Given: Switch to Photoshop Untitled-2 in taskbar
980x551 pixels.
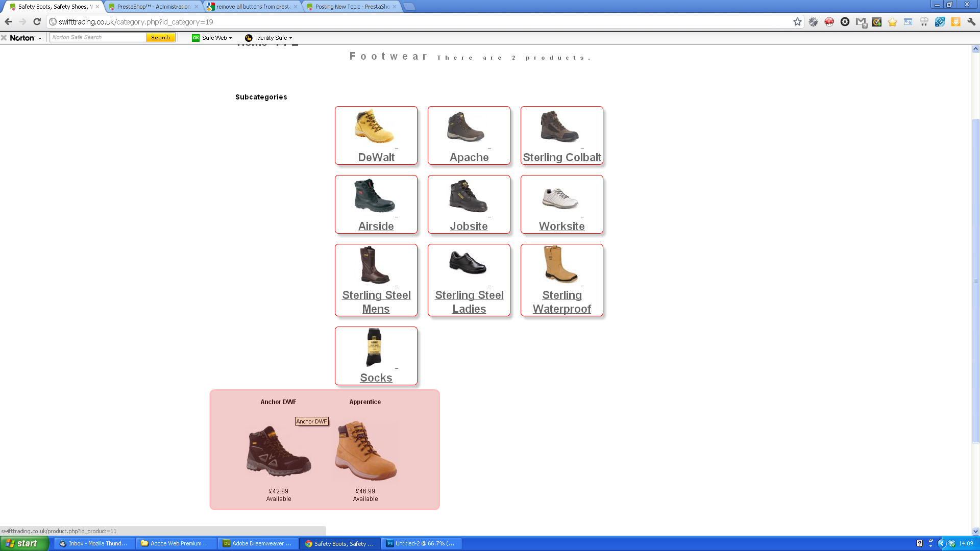Looking at the screenshot, I should click(423, 543).
